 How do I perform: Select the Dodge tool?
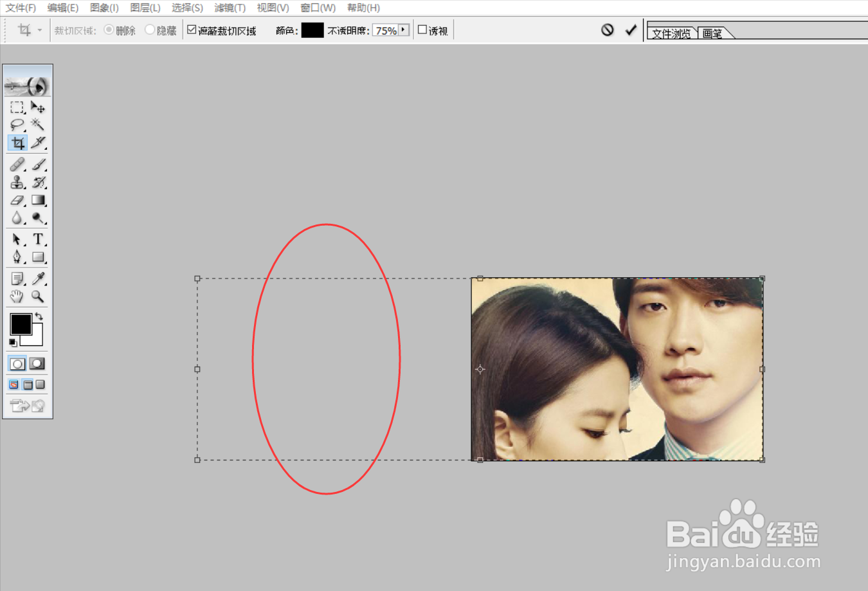[38, 219]
